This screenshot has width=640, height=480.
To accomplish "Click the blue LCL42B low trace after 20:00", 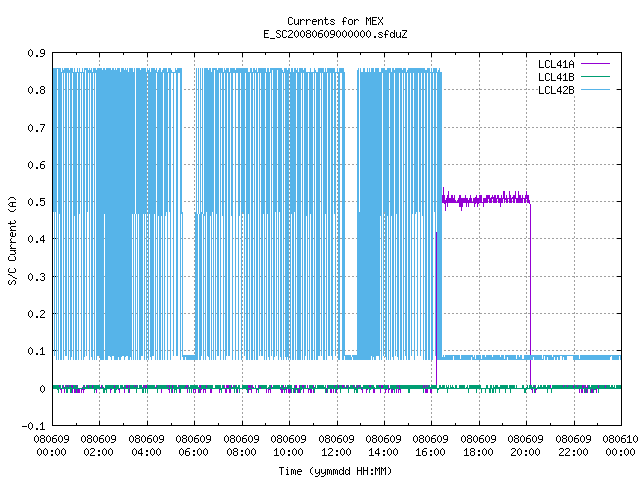I will (x=576, y=358).
